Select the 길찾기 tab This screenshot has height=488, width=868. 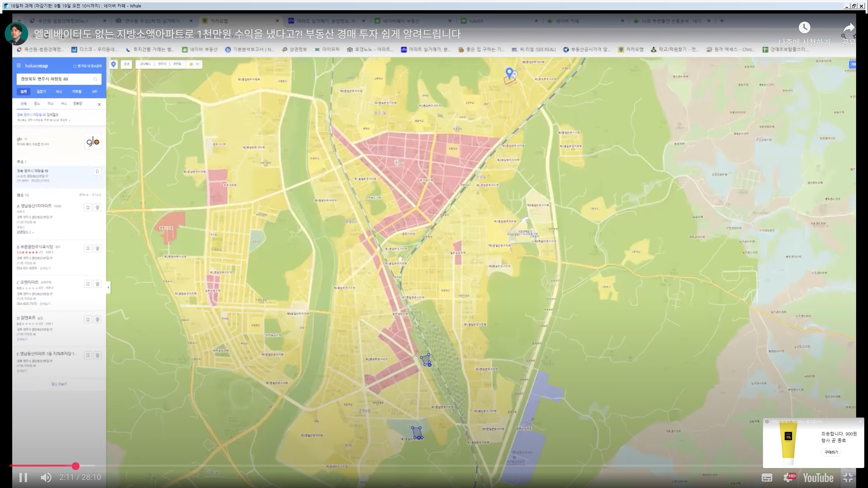pyautogui.click(x=41, y=92)
